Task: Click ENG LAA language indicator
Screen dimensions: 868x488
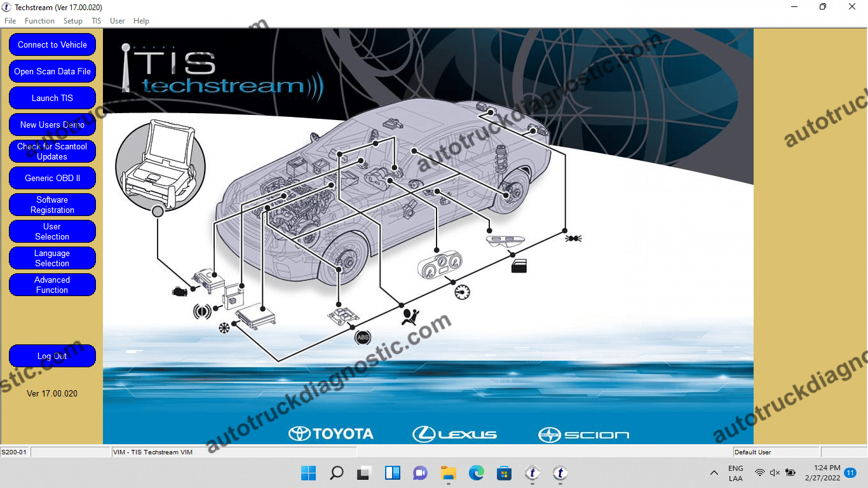Action: [x=736, y=473]
